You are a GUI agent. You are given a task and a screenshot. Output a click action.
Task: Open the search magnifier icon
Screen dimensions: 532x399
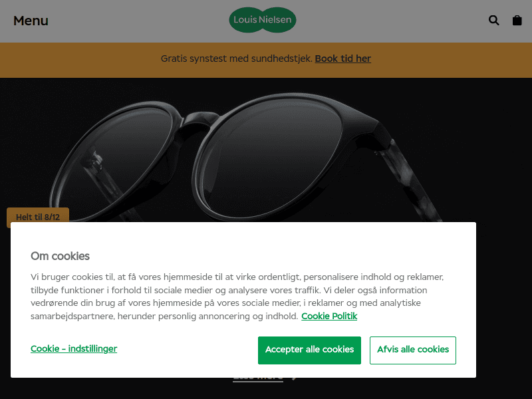493,21
